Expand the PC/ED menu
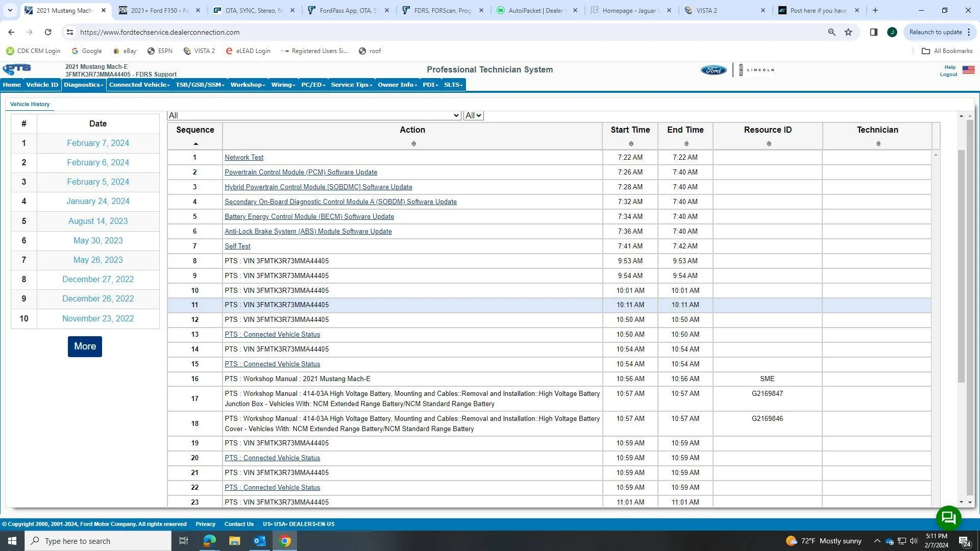The height and width of the screenshot is (551, 980). coord(313,85)
